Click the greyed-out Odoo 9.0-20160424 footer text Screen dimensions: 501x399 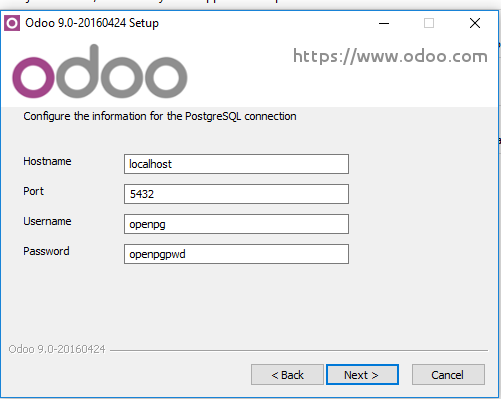tap(57, 349)
